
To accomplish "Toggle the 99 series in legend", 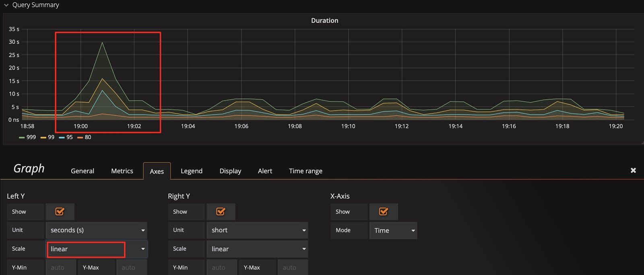I will (x=47, y=137).
